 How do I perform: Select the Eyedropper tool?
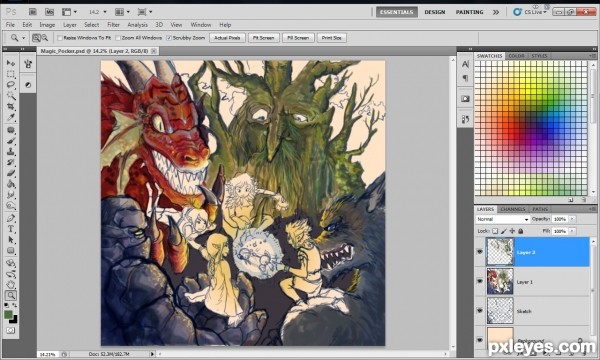click(x=11, y=117)
